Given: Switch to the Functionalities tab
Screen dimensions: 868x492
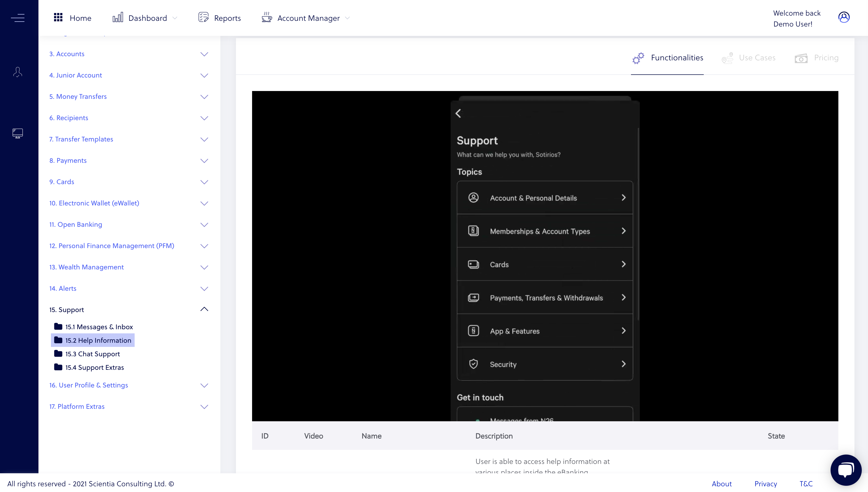Looking at the screenshot, I should pyautogui.click(x=667, y=58).
